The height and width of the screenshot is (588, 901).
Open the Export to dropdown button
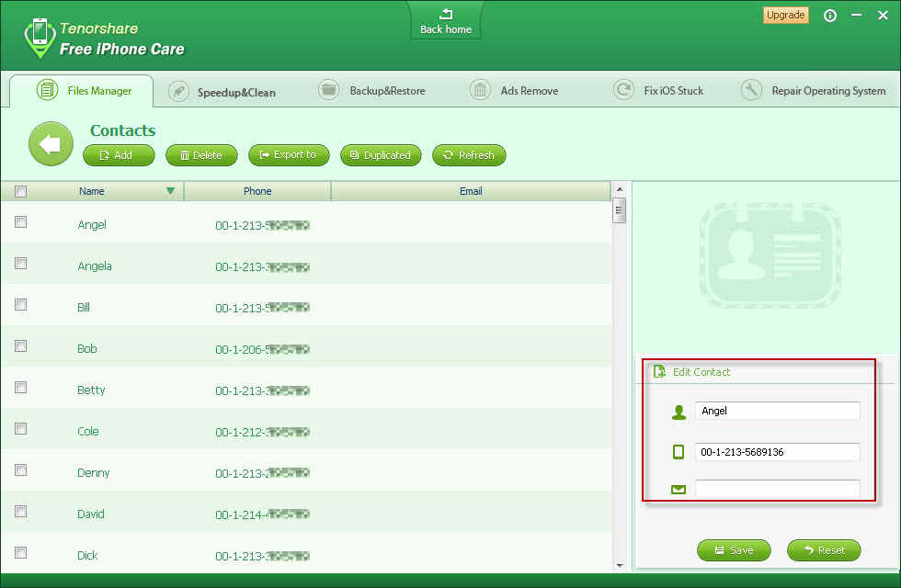coord(289,155)
